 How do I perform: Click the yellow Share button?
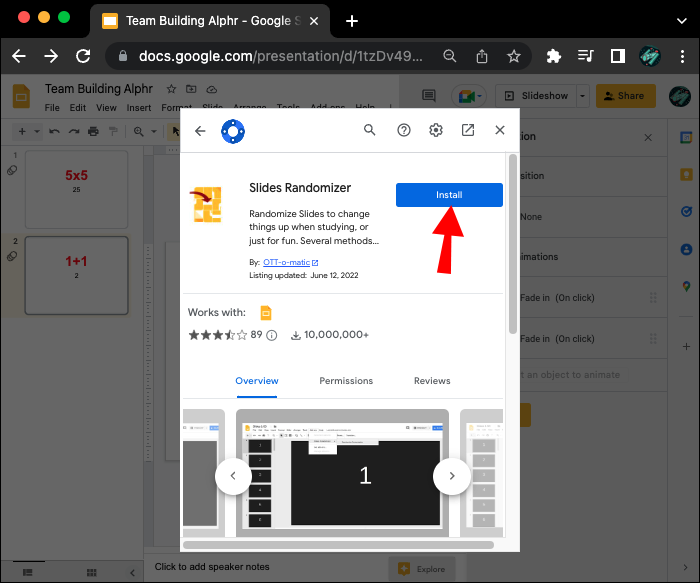[x=625, y=96]
